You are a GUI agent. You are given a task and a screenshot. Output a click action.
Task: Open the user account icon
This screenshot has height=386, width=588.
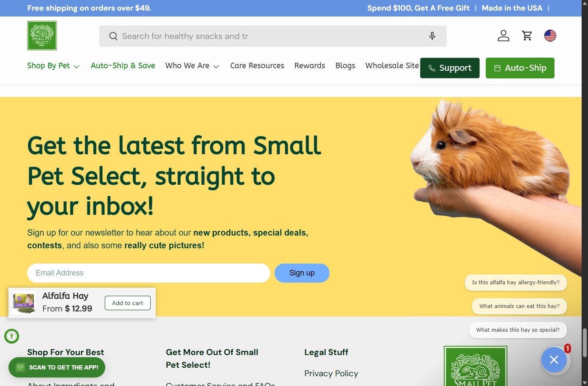(504, 36)
